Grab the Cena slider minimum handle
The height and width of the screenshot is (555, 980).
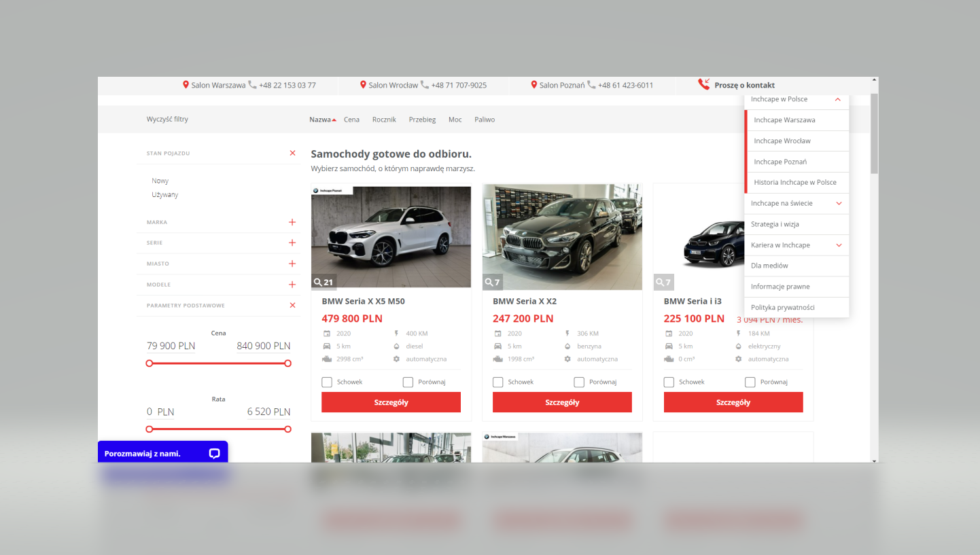coord(150,363)
